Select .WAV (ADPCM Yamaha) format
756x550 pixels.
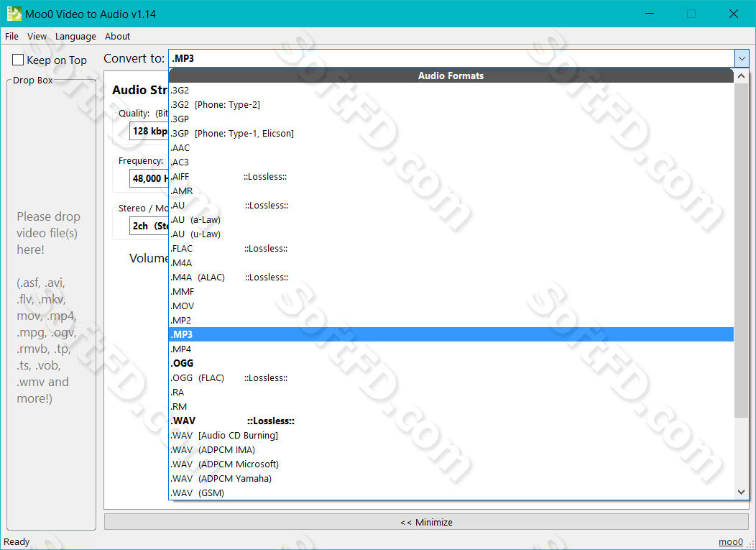pos(451,479)
